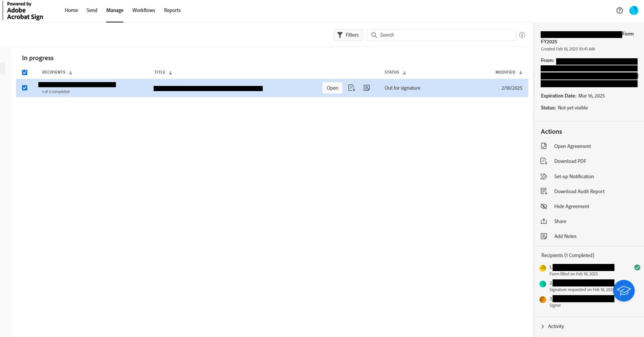The width and height of the screenshot is (644, 337).
Task: Click the Set-up Notification icon
Action: [544, 176]
